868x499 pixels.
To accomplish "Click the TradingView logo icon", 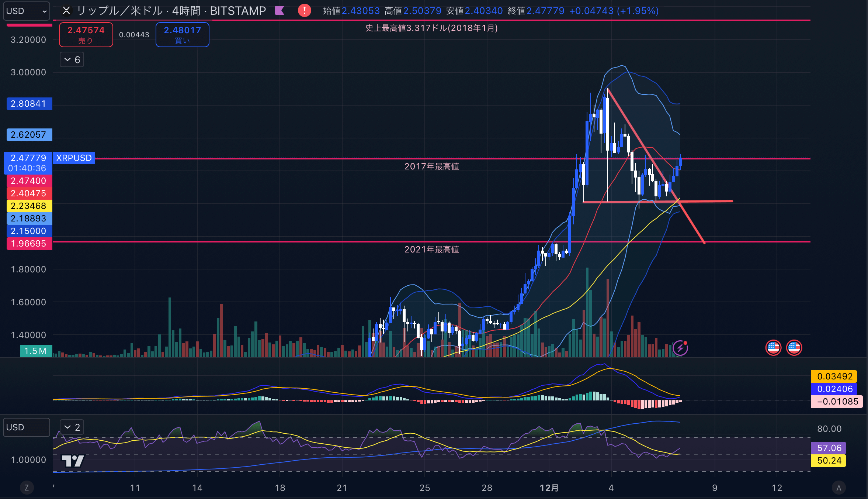I will pos(73,460).
